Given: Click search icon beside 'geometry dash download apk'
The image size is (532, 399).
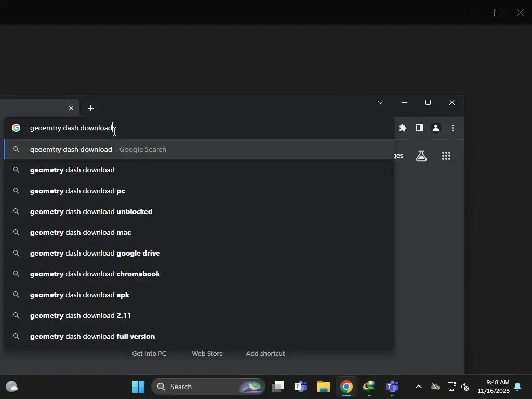Looking at the screenshot, I should pos(16,295).
